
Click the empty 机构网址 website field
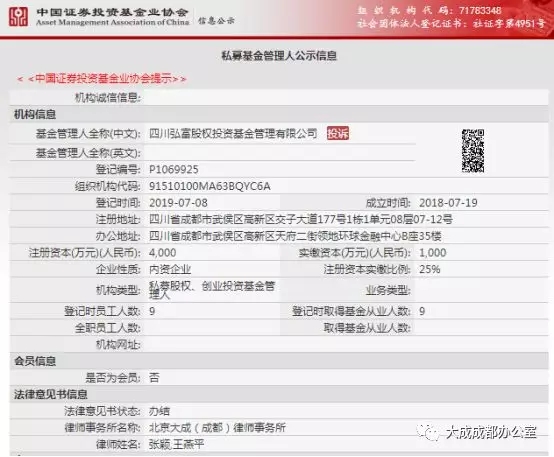(346, 344)
